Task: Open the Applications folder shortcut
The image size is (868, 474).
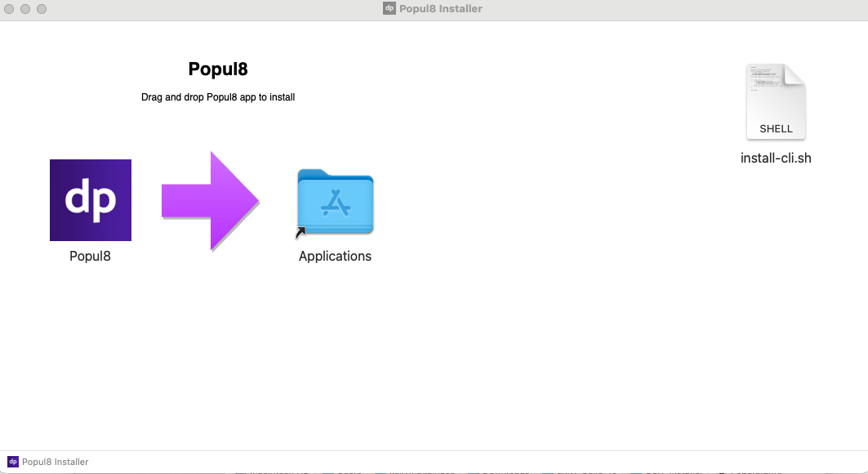Action: [x=335, y=203]
